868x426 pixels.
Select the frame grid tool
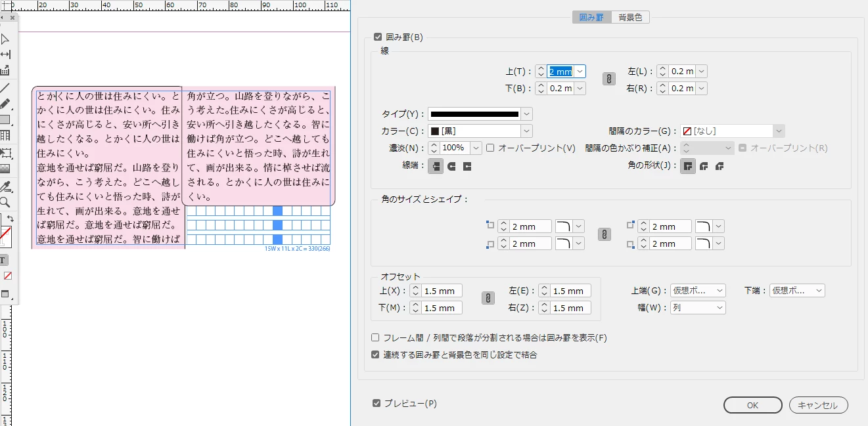[x=5, y=136]
